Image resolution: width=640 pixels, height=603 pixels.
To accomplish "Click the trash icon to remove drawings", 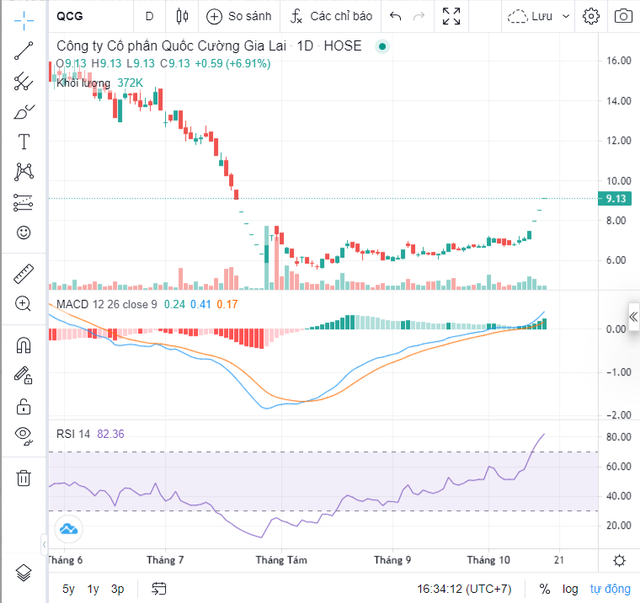I will click(x=24, y=477).
